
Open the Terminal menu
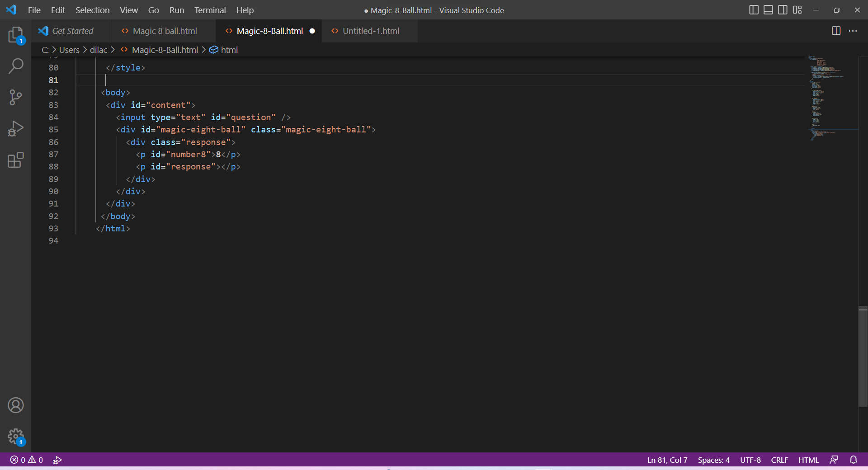[210, 10]
